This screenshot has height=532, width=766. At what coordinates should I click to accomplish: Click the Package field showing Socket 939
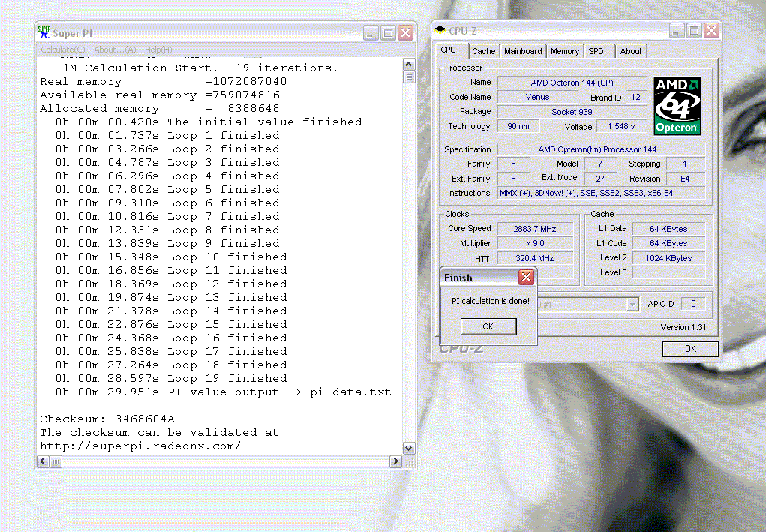pyautogui.click(x=572, y=111)
